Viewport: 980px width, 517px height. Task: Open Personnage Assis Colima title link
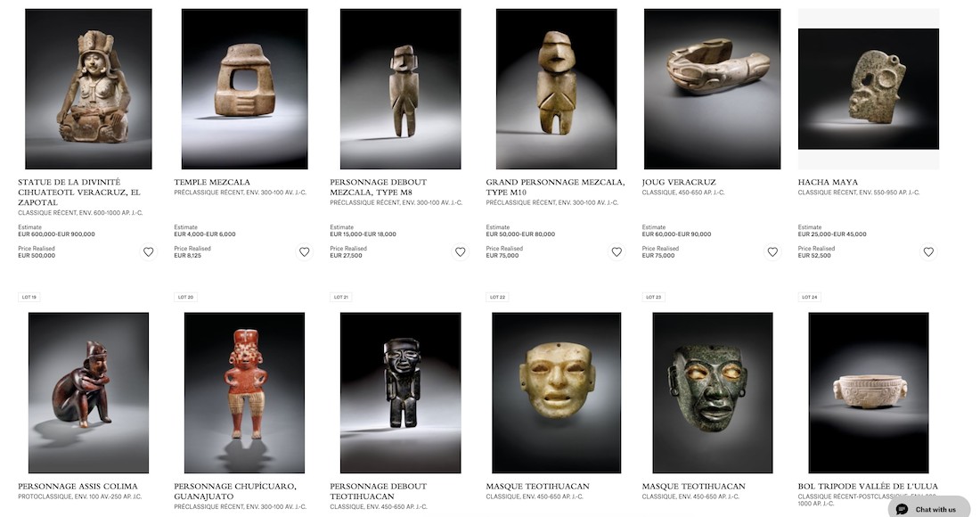pyautogui.click(x=78, y=486)
